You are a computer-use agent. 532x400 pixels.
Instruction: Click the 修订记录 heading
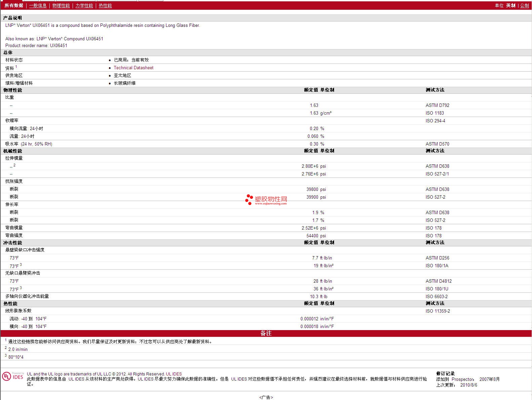pyautogui.click(x=445, y=374)
